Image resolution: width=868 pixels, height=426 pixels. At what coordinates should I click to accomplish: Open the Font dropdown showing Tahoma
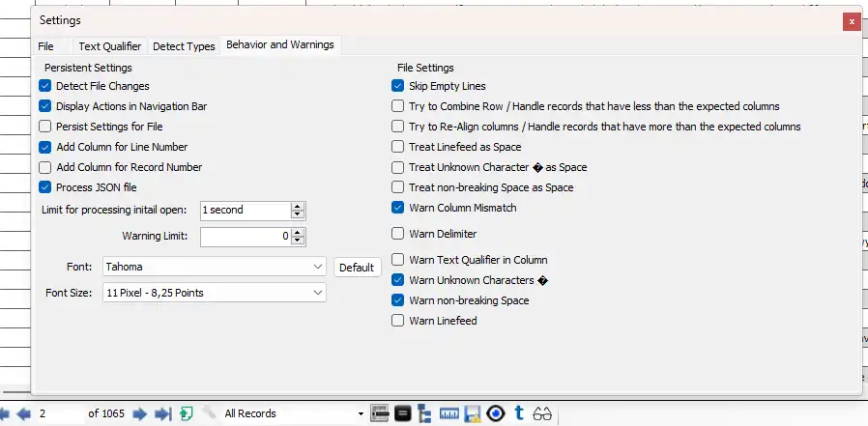215,267
